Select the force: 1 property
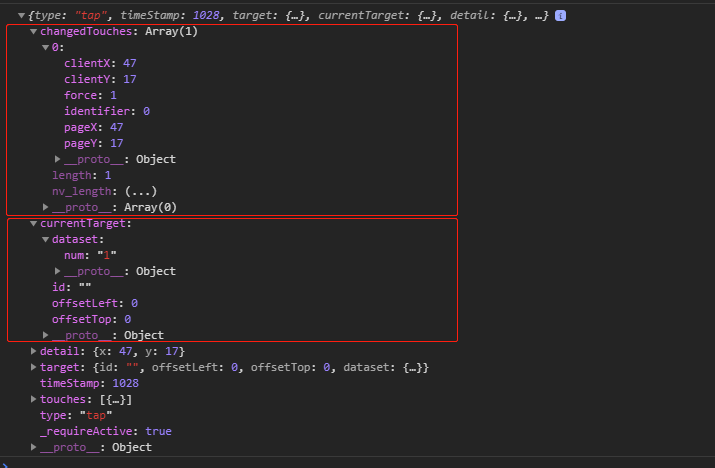Image resolution: width=715 pixels, height=468 pixels. click(x=90, y=95)
